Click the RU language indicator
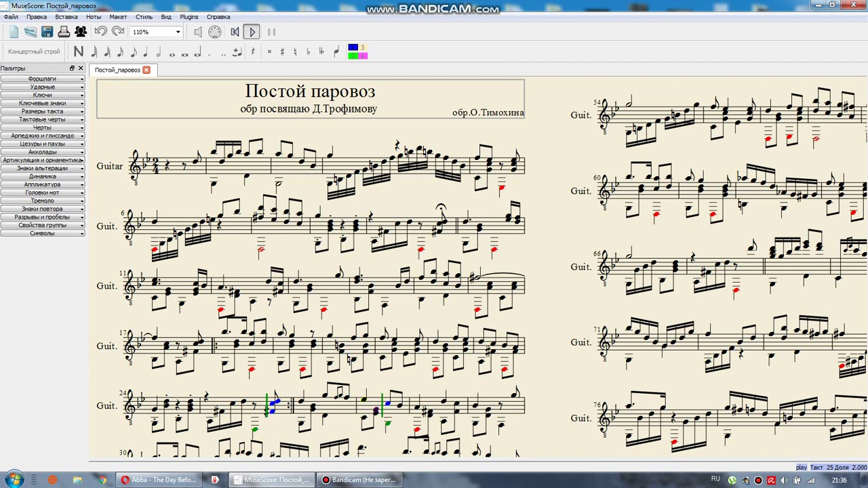 (x=715, y=480)
